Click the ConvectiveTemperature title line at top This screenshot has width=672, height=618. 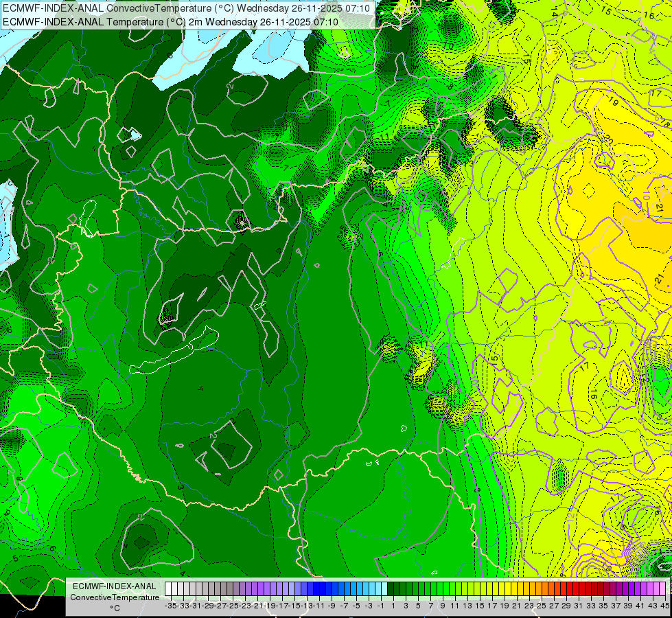[187, 8]
